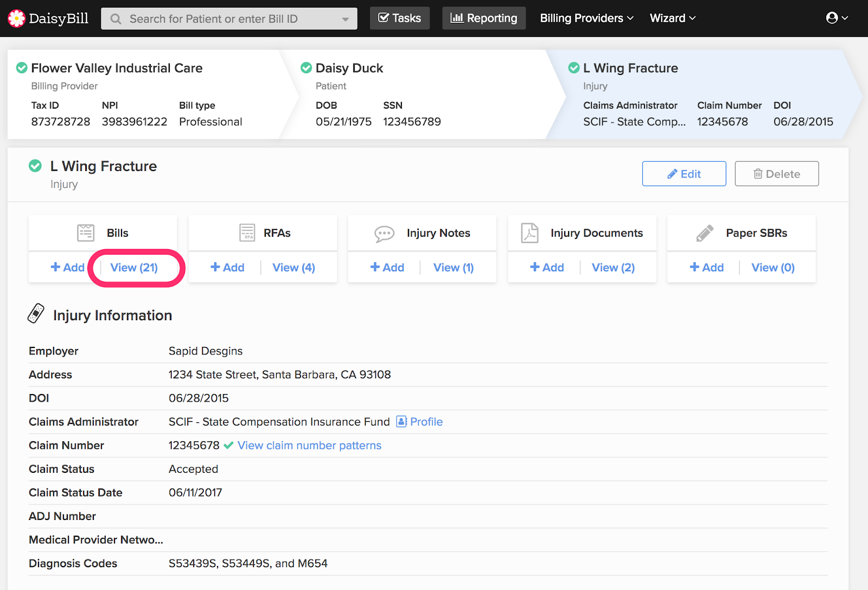
Task: Select employer name Sapid Desgins
Action: [x=206, y=351]
